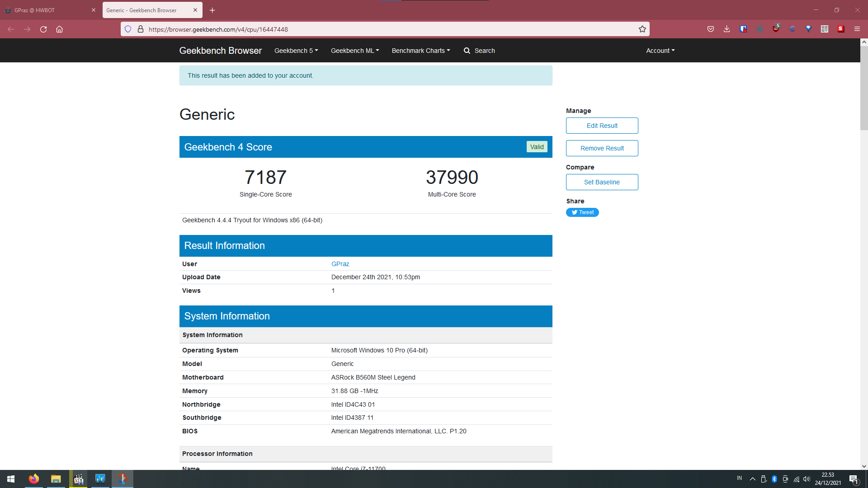868x488 pixels.
Task: Open Search in the Geekbench navbar
Action: [x=480, y=51]
